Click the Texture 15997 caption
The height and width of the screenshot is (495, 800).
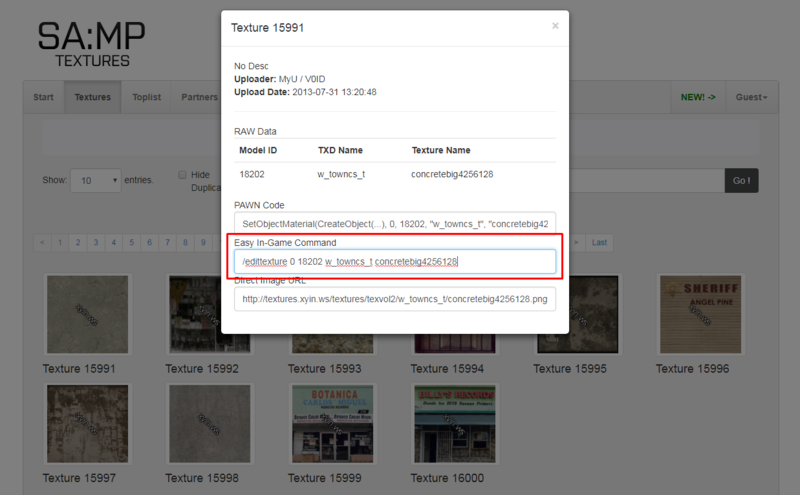(x=79, y=478)
